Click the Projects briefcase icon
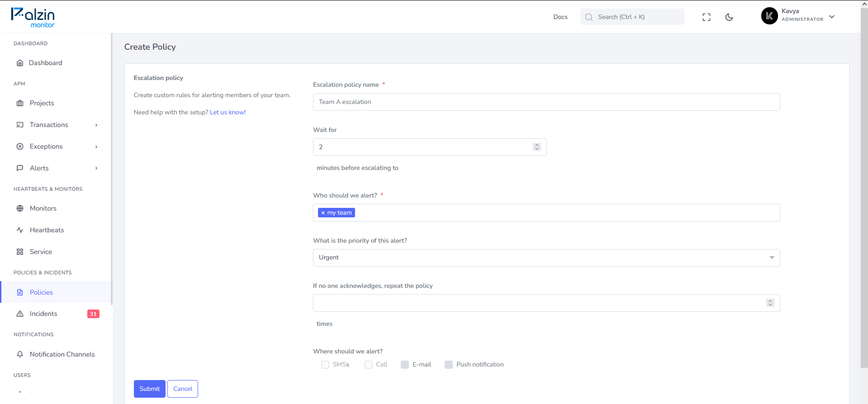 pos(20,103)
